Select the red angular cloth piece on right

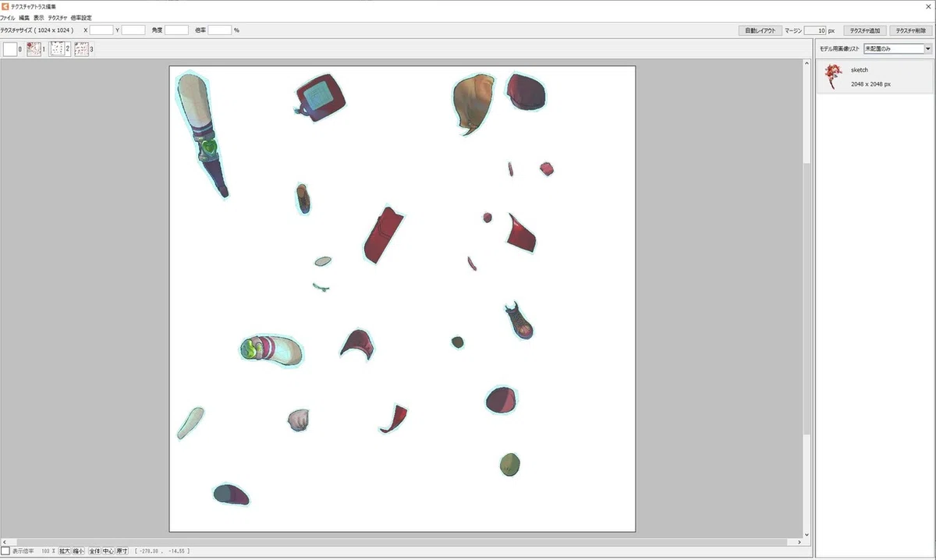[x=521, y=232]
